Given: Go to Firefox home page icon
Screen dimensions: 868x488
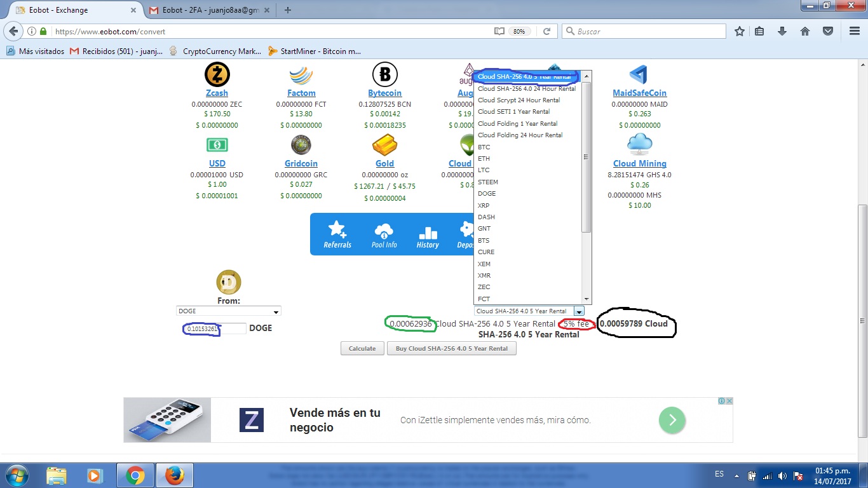Looking at the screenshot, I should [x=805, y=31].
